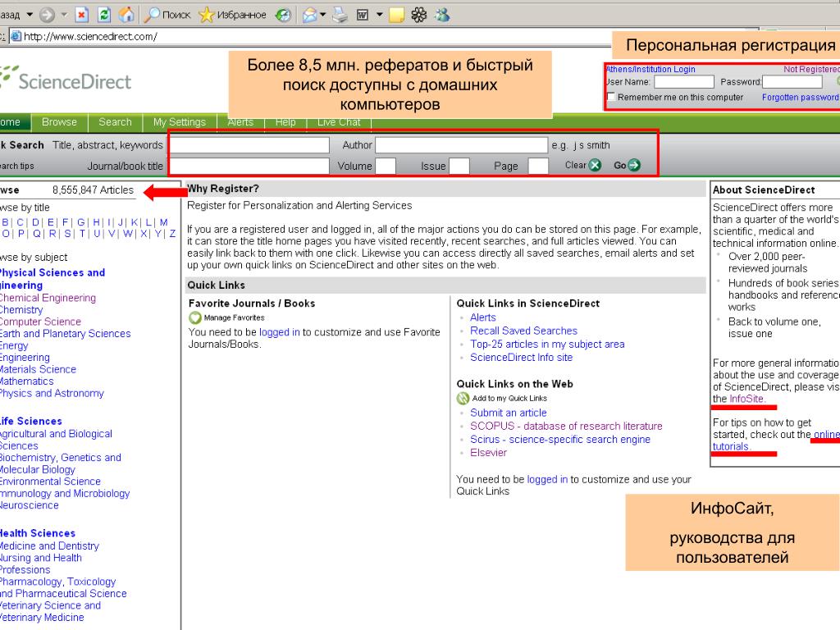Click the User Name field
The height and width of the screenshot is (630, 840).
click(x=684, y=82)
